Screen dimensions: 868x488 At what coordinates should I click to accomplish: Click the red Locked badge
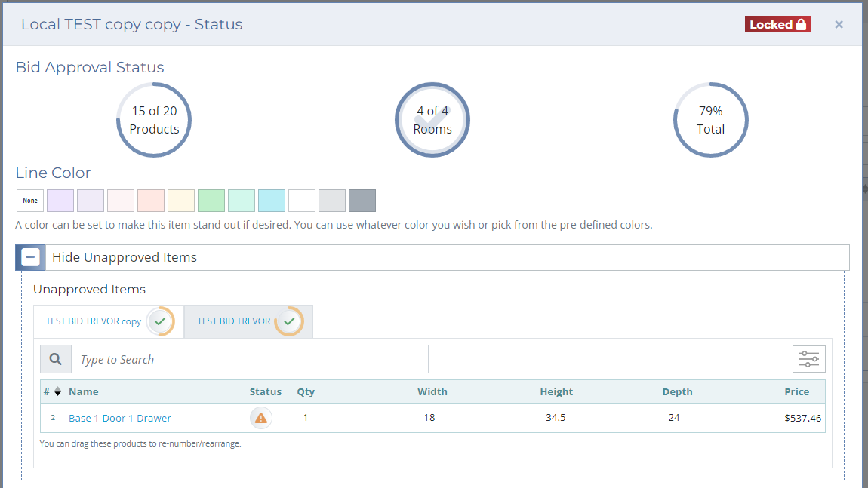point(777,24)
